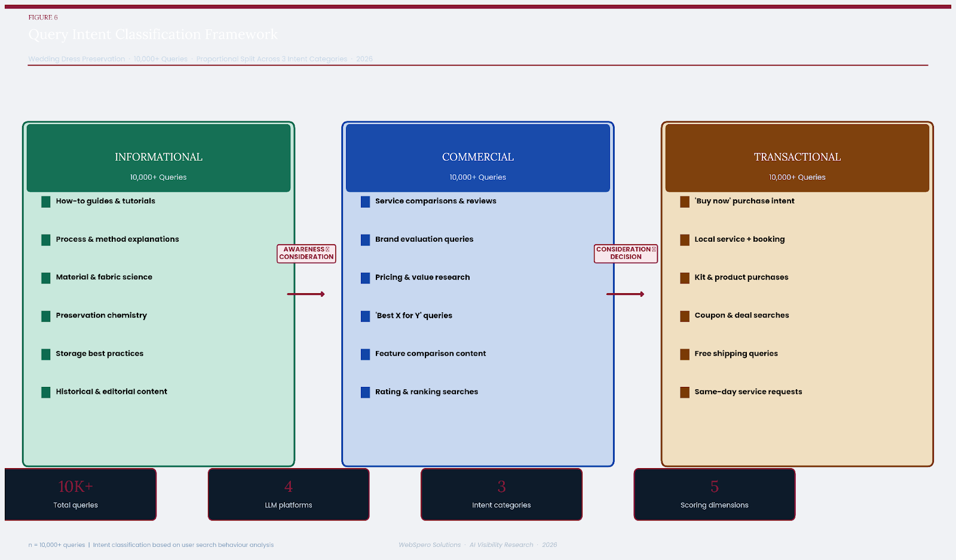Click the Awareness Consideration label box
The width and height of the screenshot is (956, 560).
point(307,254)
